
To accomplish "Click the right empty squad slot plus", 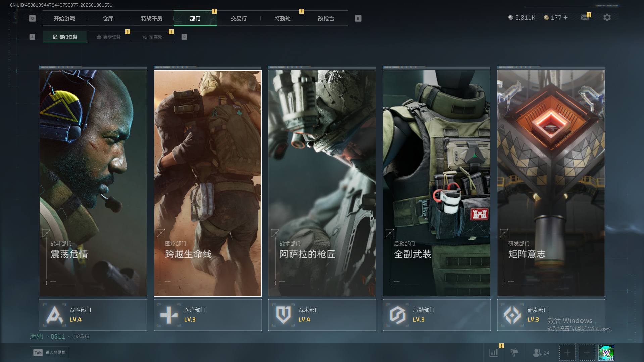I will [587, 353].
